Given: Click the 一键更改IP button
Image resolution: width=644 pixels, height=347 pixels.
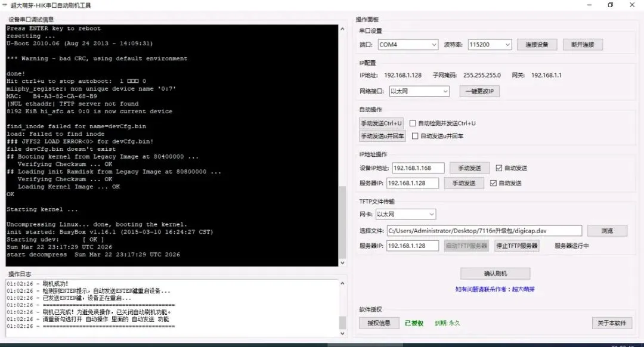Looking at the screenshot, I should coord(479,91).
